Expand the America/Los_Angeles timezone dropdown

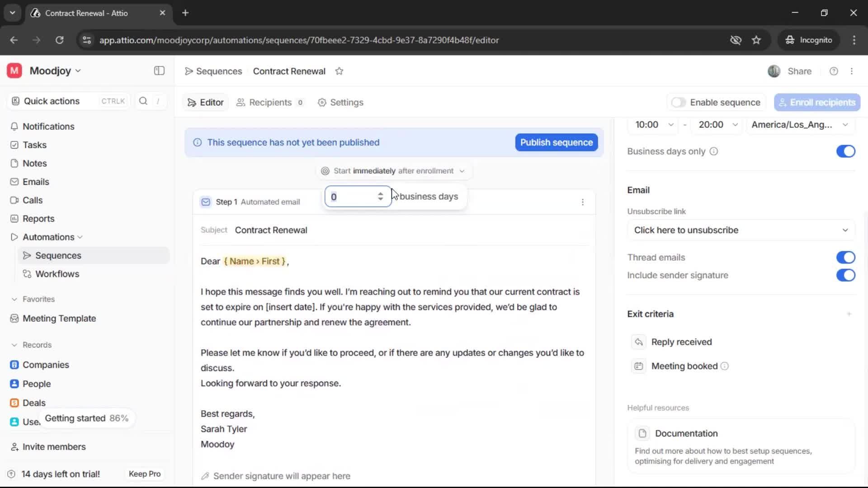coord(799,125)
